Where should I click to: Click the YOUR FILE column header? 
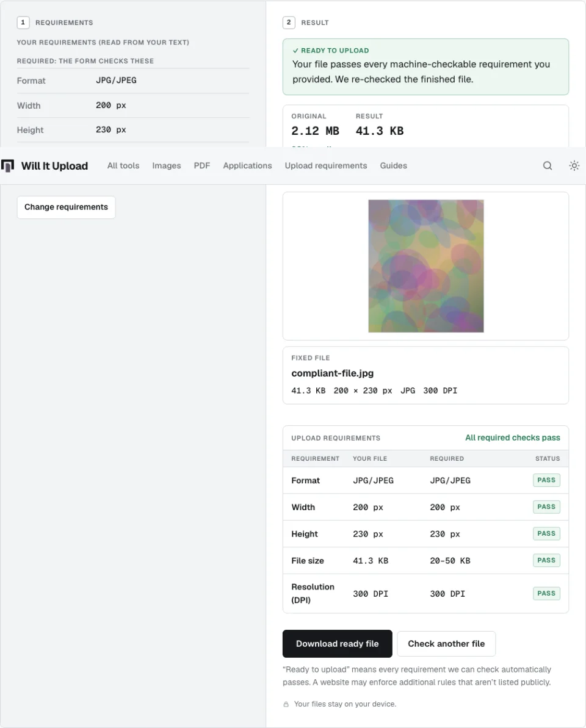tap(370, 459)
